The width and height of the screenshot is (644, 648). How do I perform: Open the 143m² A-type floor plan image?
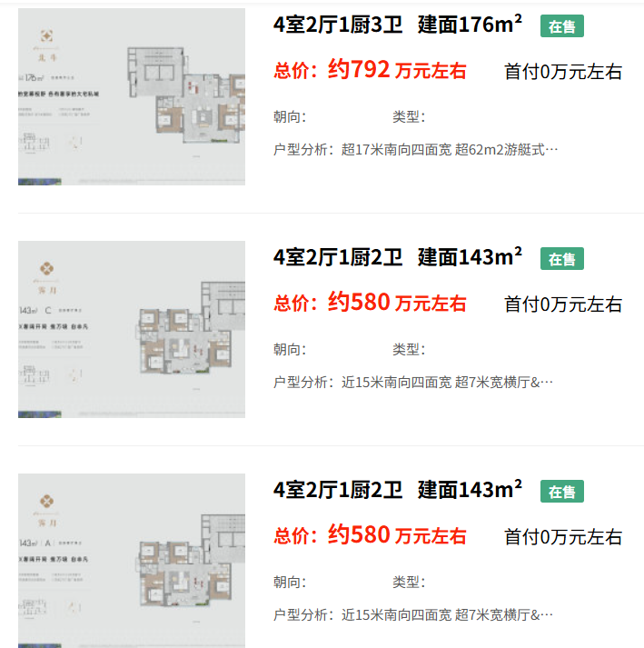point(132,561)
